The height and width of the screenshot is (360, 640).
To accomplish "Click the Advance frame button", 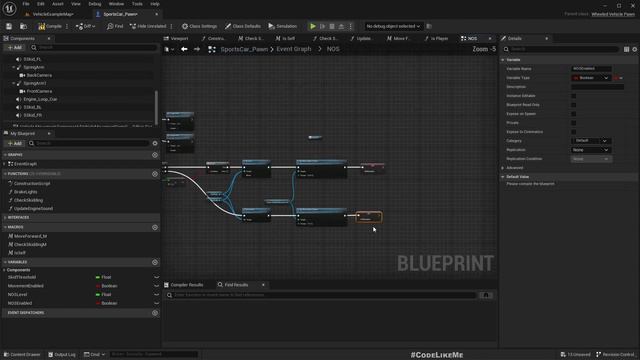I will tap(322, 26).
